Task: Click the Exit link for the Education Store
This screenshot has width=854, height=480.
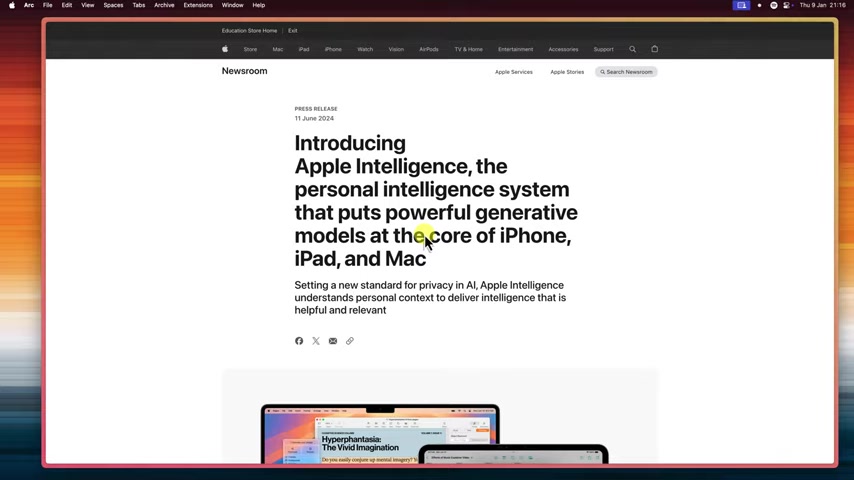Action: 293,31
